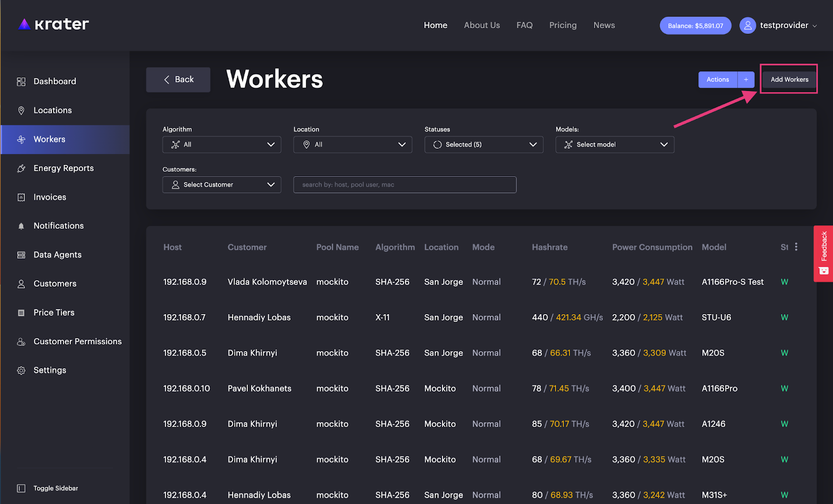Click the Notifications bell icon

click(21, 226)
